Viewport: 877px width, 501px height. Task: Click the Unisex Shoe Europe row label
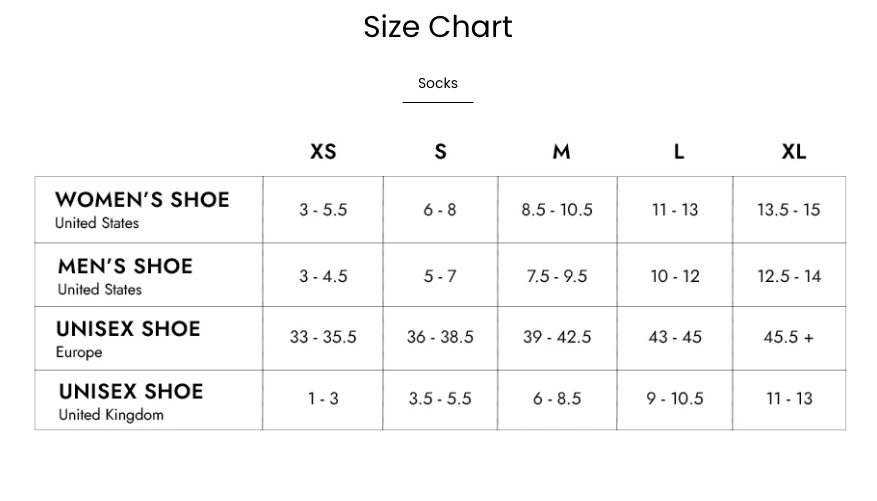128,339
